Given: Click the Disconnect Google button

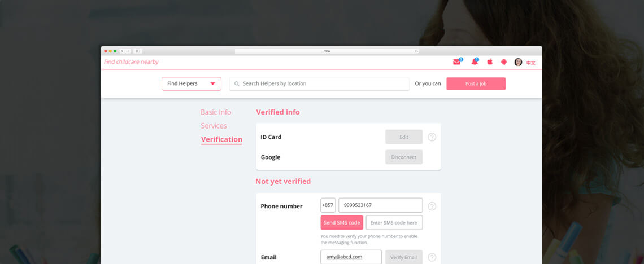Looking at the screenshot, I should coord(404,157).
